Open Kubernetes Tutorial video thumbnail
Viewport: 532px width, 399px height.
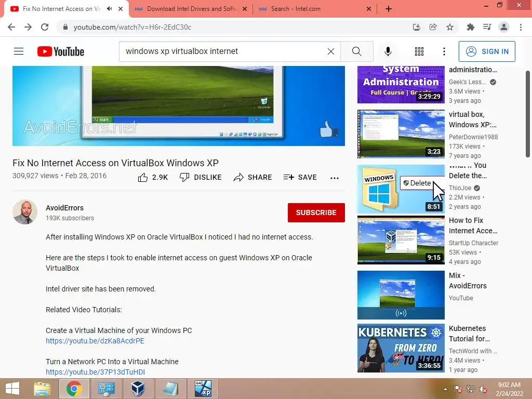pos(401,348)
